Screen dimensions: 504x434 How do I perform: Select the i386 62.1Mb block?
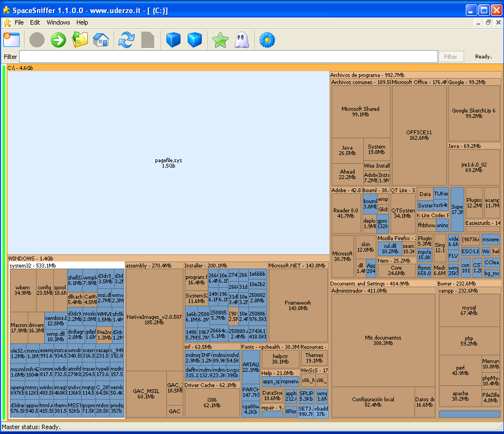(212, 403)
